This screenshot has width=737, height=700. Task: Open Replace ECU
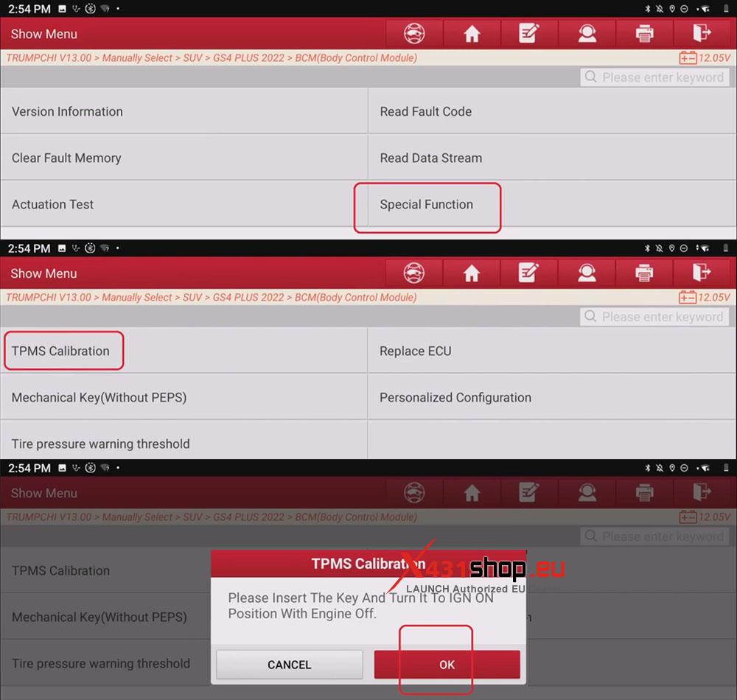[552, 351]
